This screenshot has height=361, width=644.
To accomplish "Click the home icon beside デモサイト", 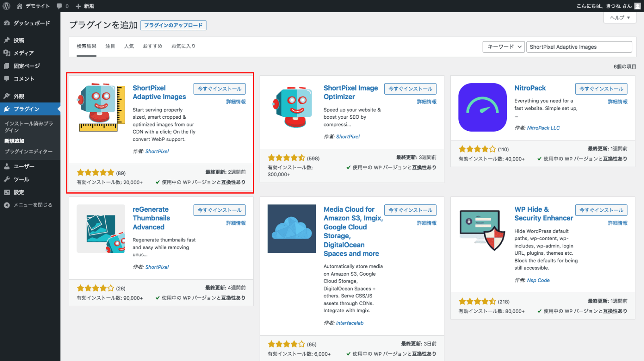I will [x=19, y=6].
